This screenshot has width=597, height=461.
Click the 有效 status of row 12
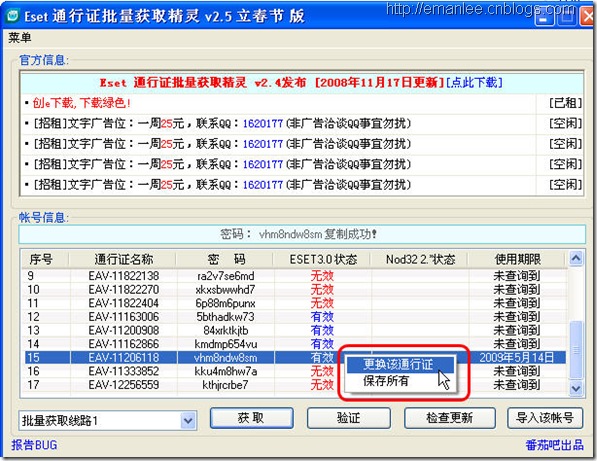(x=322, y=317)
